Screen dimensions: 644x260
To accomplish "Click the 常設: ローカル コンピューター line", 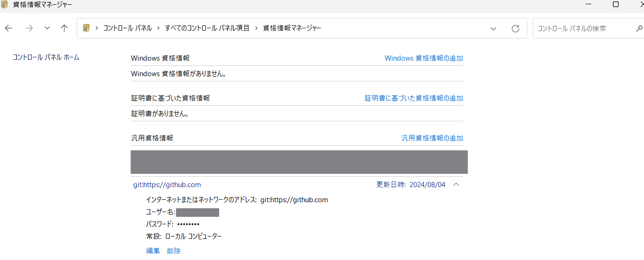I will [x=184, y=236].
